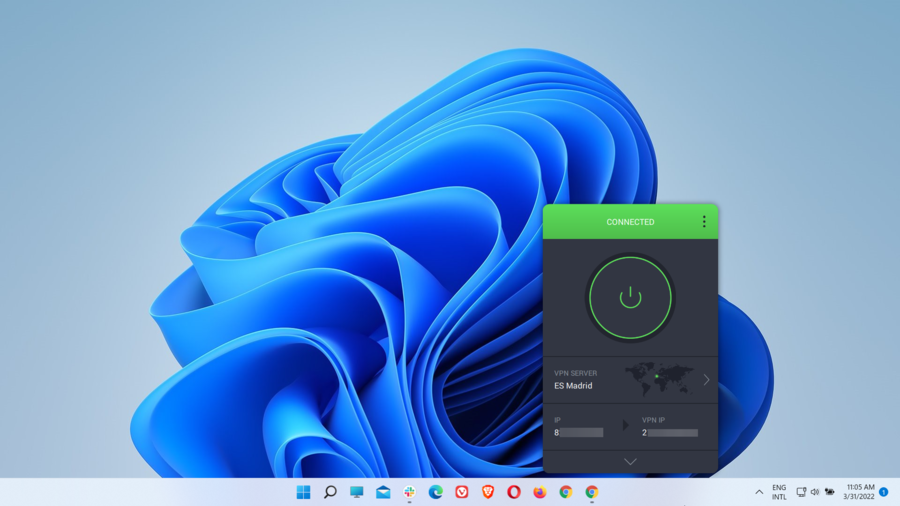This screenshot has height=506, width=900.
Task: Switch the ENG INTL input language
Action: (779, 492)
